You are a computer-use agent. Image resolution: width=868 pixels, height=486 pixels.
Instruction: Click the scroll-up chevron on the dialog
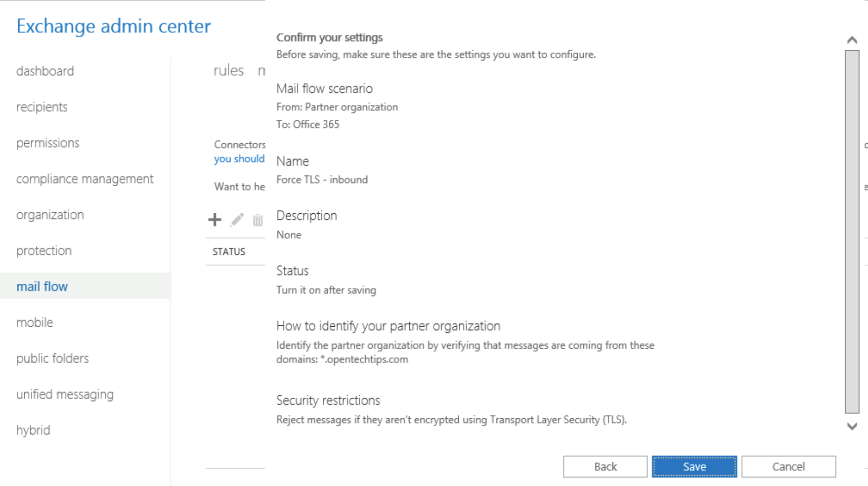point(851,40)
